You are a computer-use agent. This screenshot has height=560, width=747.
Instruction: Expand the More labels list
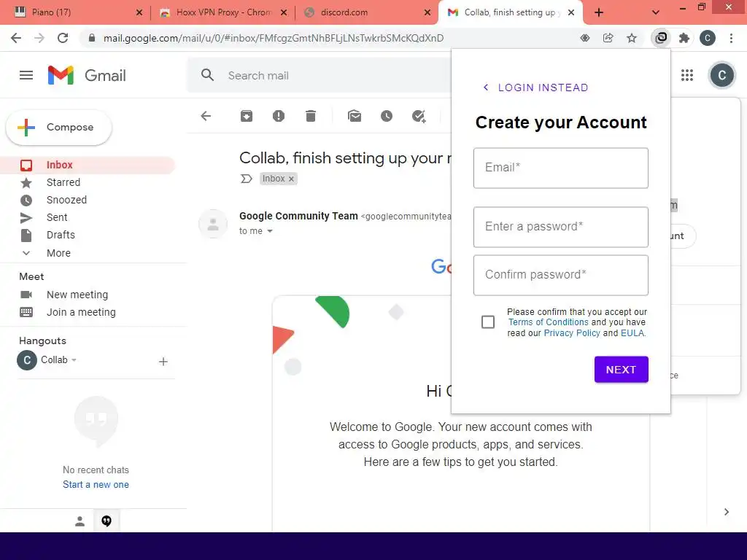[58, 253]
